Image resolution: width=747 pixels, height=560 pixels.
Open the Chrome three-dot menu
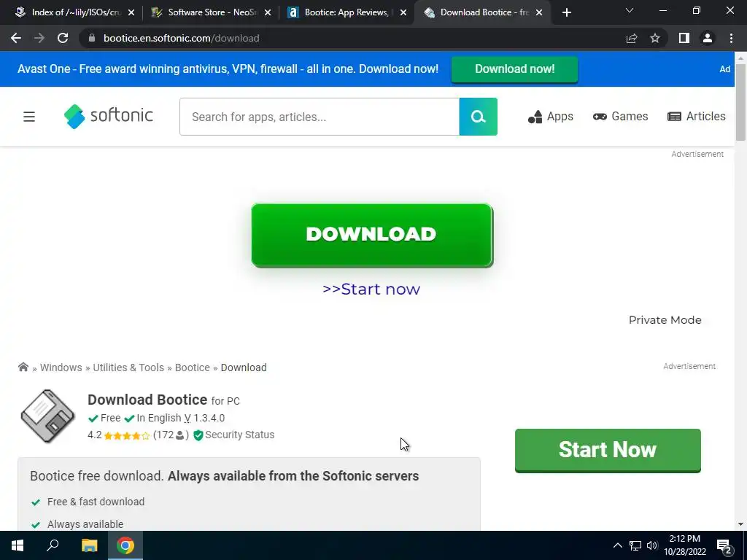(x=731, y=38)
